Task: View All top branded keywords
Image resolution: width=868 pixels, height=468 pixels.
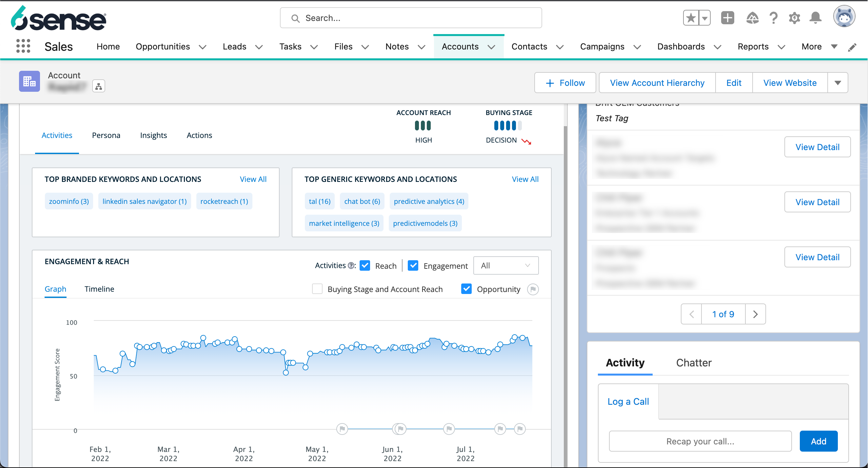Action: (253, 179)
